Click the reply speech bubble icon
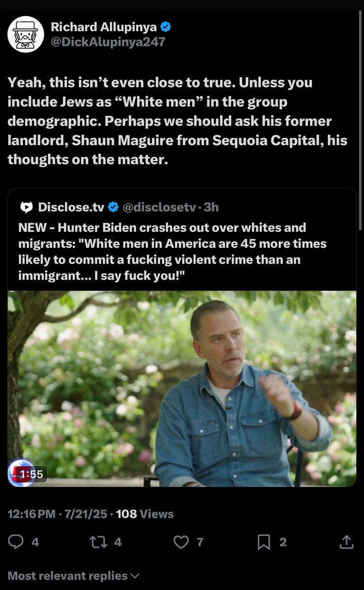 tap(16, 542)
